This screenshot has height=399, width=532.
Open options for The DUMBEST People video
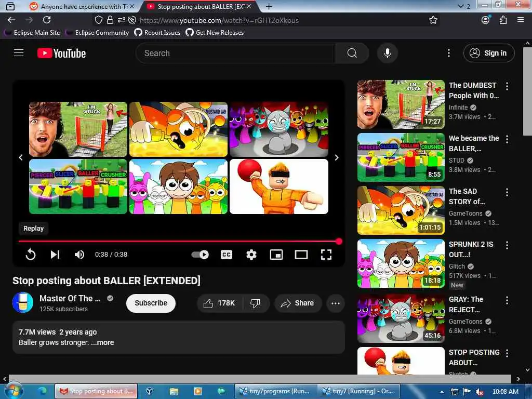click(x=507, y=86)
